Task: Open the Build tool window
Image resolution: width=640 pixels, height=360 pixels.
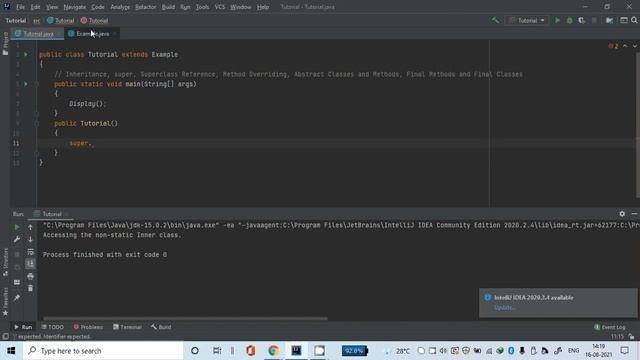Action: click(161, 327)
